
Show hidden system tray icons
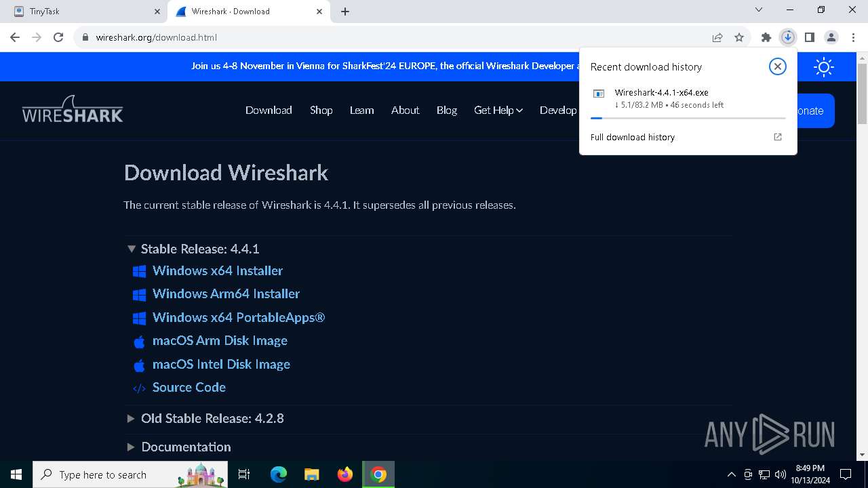(x=731, y=474)
